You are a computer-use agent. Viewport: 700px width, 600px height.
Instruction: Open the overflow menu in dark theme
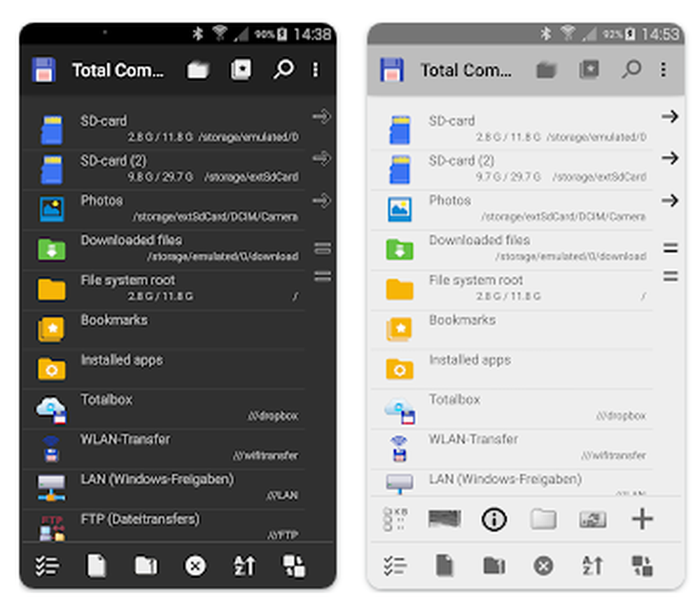click(316, 69)
